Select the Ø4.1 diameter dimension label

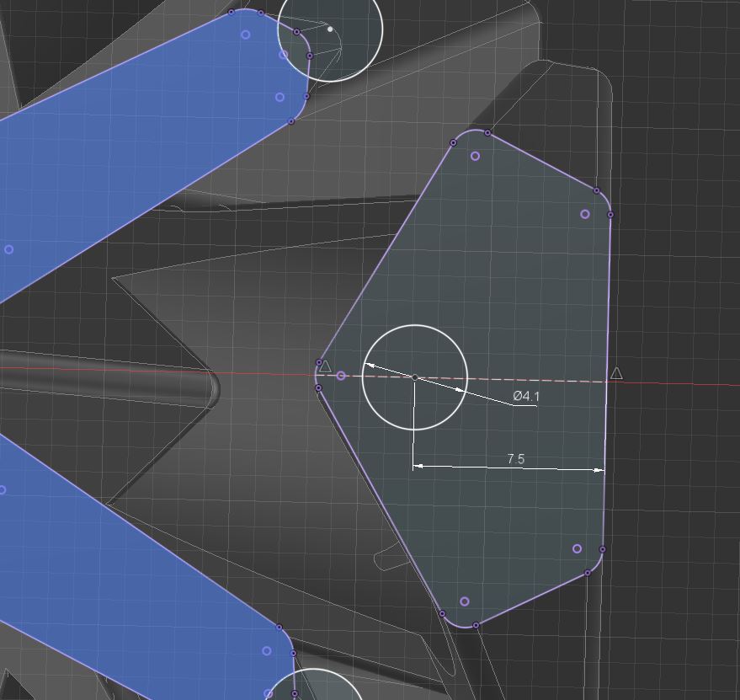click(525, 396)
